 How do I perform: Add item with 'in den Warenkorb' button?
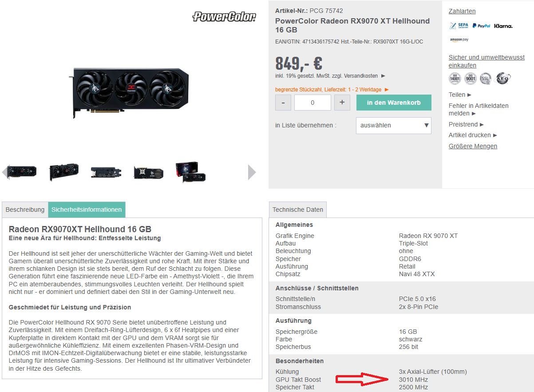394,103
